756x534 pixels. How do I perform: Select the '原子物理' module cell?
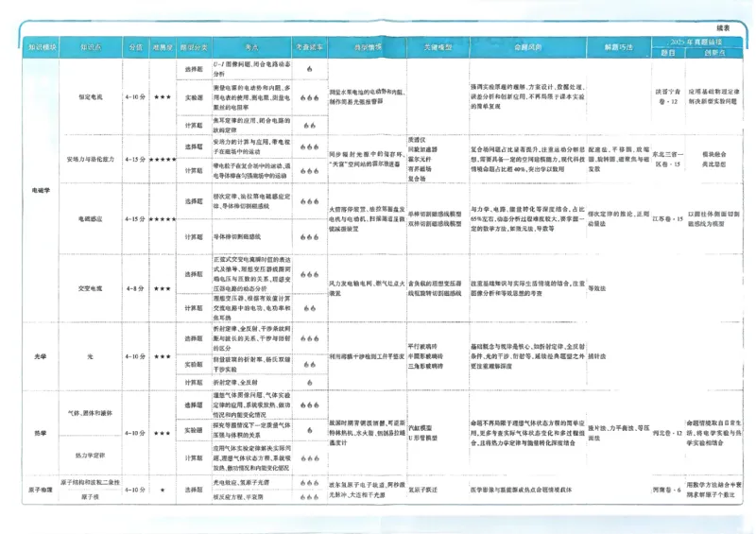click(x=41, y=490)
